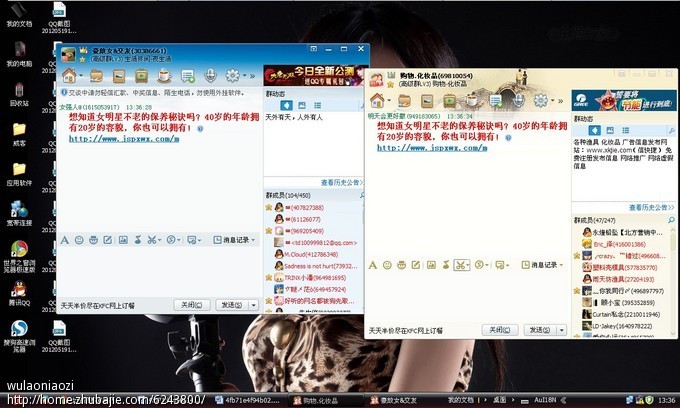This screenshot has height=408, width=680.
Task: Open ispxwx.com link in 购物.化妆品 window
Action: [x=432, y=148]
